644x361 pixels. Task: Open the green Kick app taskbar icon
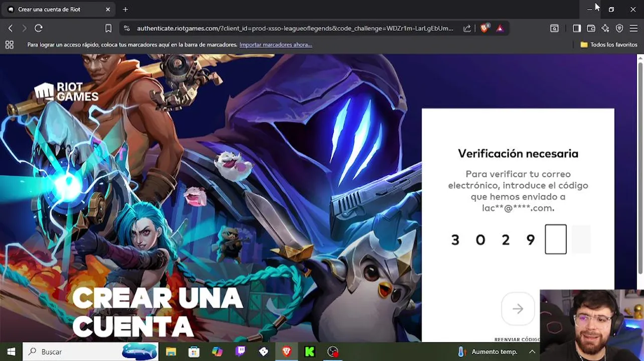309,351
